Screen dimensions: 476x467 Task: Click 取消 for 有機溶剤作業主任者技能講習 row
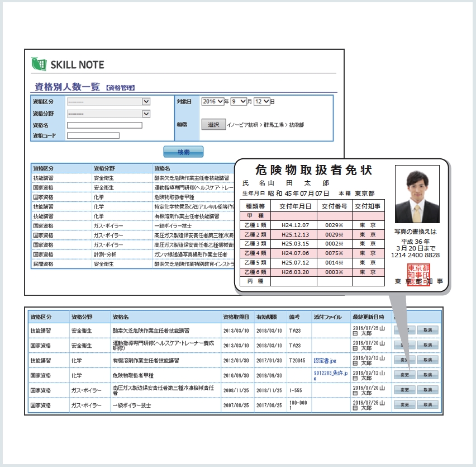click(427, 361)
